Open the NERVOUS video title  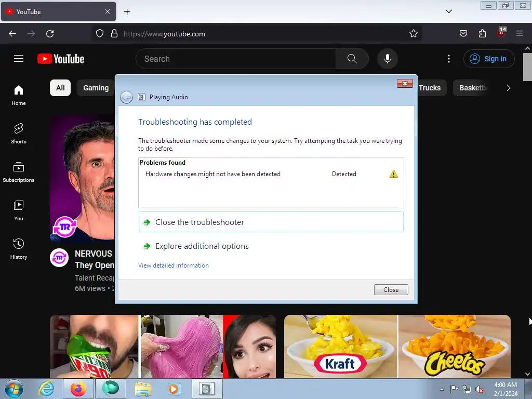[x=95, y=259]
